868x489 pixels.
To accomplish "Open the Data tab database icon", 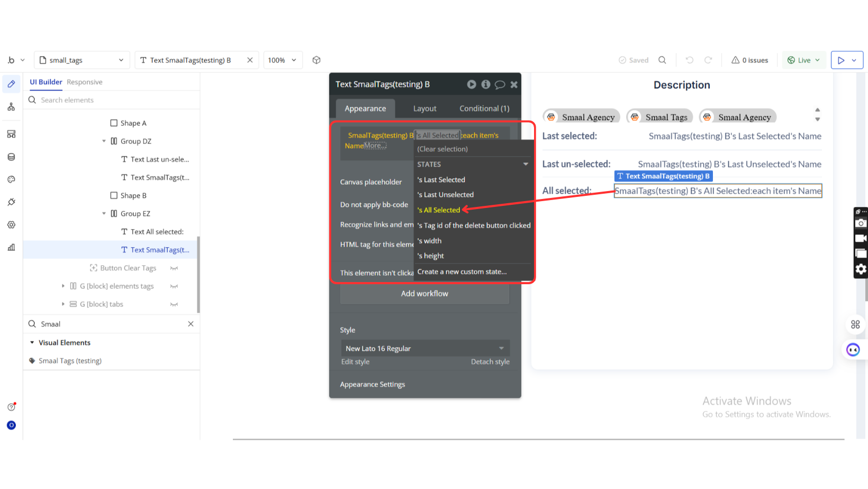I will pos(11,157).
